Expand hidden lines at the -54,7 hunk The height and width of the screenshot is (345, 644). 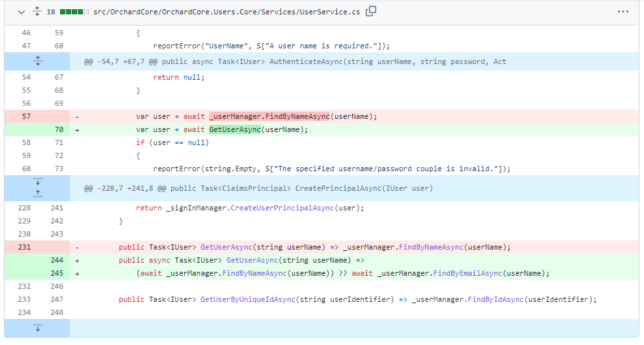click(x=37, y=61)
